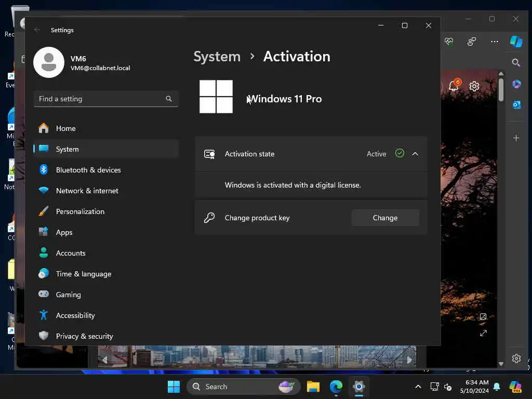Click the Personalization paintbrush icon
Image resolution: width=532 pixels, height=399 pixels.
click(x=44, y=211)
